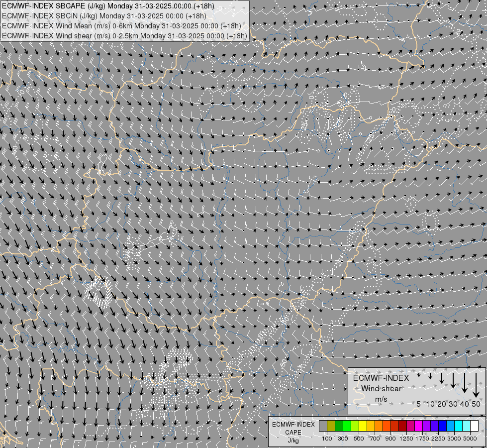Click the 1250 value on CAPE scale
Viewport: 487px width, 448px height.
coord(406,439)
